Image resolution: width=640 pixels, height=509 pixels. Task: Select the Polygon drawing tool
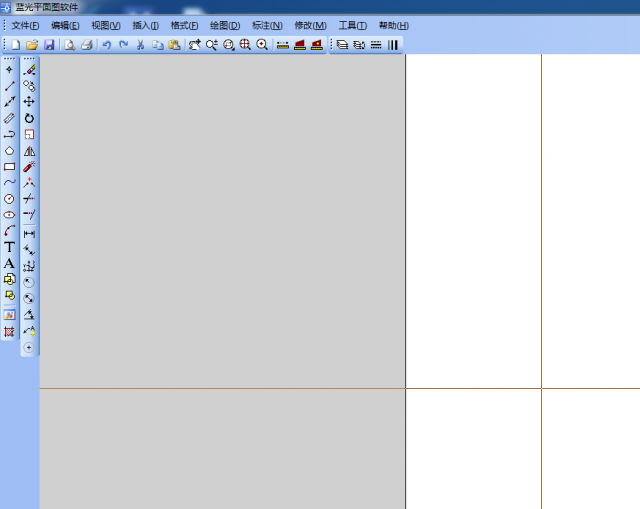coord(10,151)
